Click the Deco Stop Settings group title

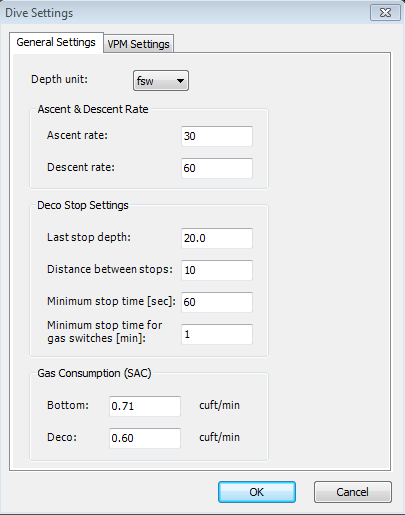click(x=83, y=205)
